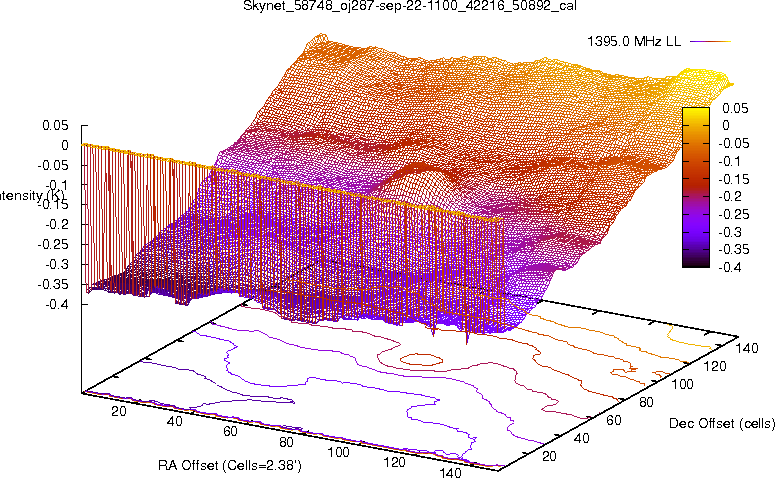Click the intensity axis tick 0.05
This screenshot has height=478, width=775.
[x=55, y=126]
